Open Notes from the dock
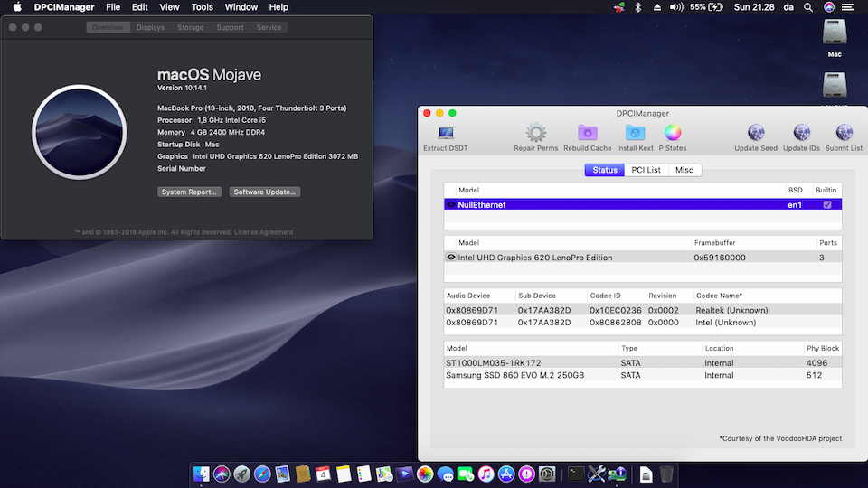Image resolution: width=868 pixels, height=488 pixels. point(344,474)
